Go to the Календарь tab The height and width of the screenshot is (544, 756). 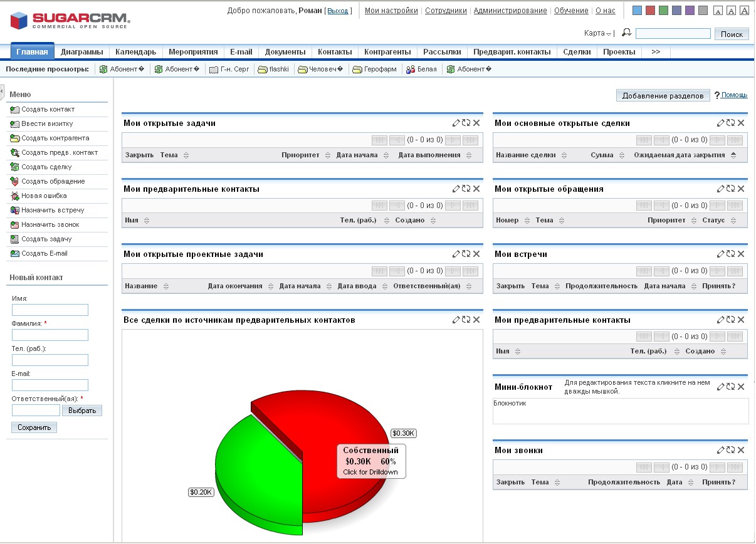click(x=135, y=51)
